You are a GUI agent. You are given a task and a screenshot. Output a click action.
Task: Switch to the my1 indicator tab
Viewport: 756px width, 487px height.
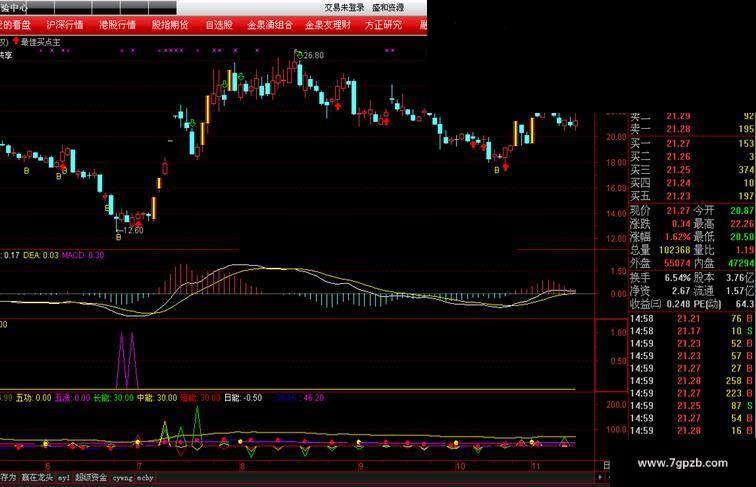(x=64, y=478)
